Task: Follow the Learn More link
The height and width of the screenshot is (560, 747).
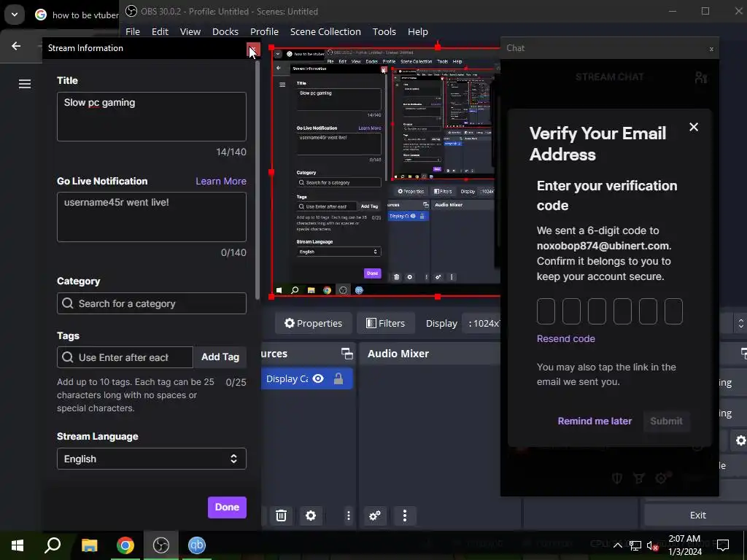Action: coord(221,181)
